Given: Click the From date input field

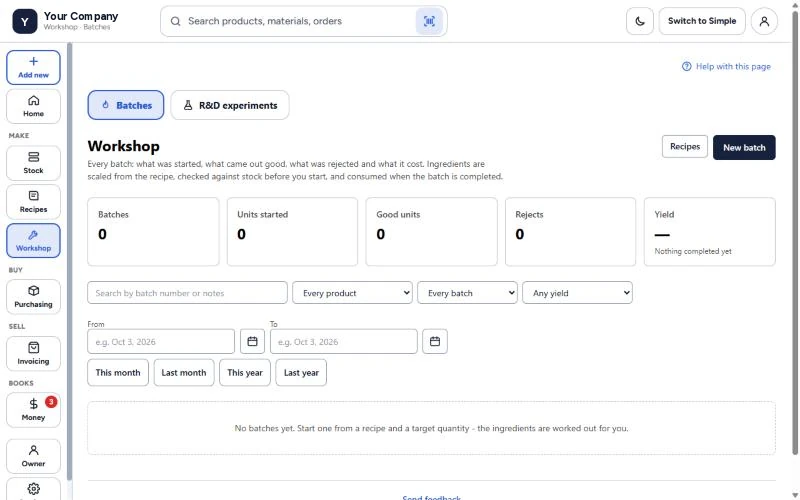Looking at the screenshot, I should (161, 341).
